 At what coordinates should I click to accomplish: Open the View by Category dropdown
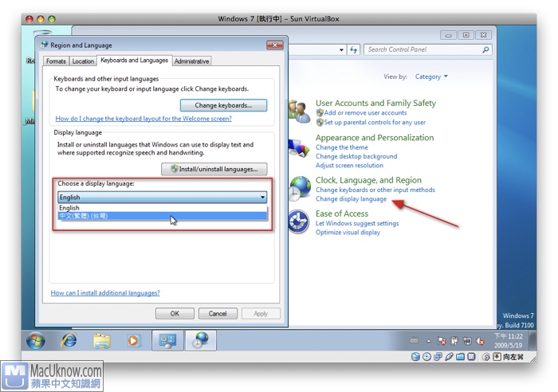pos(431,76)
